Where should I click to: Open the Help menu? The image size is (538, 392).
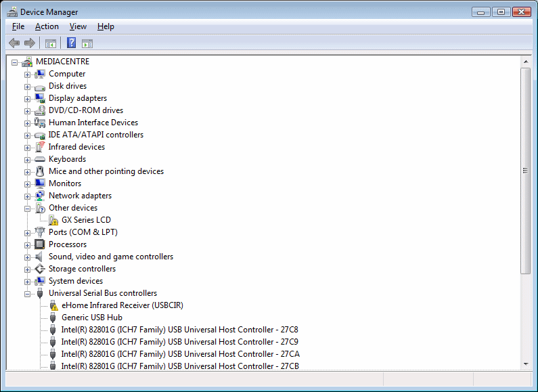tap(106, 26)
